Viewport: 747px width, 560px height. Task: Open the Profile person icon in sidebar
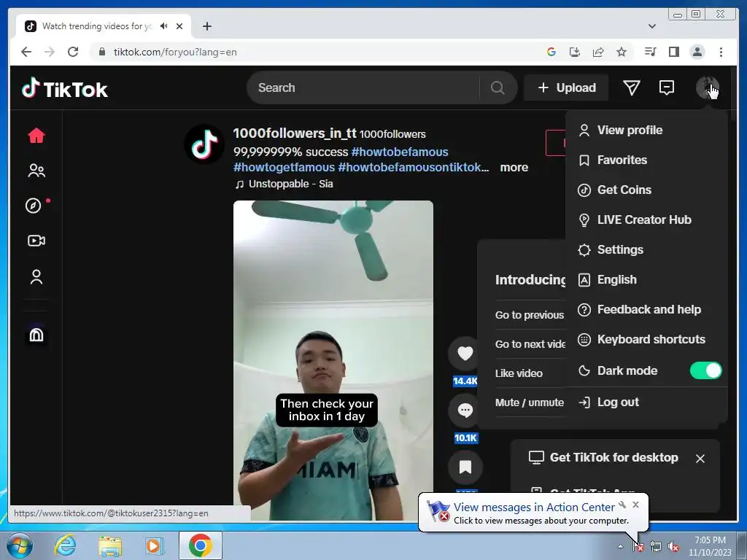click(x=36, y=276)
